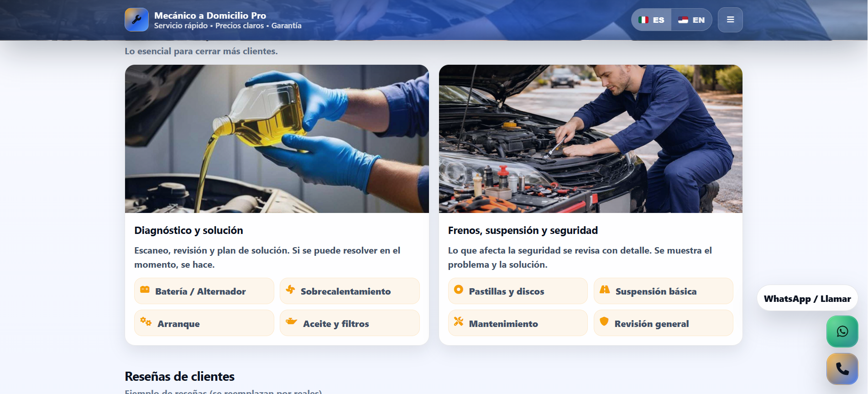Viewport: 868px width, 394px height.
Task: Click the battery icon beside Batería / Alternador
Action: tap(145, 290)
